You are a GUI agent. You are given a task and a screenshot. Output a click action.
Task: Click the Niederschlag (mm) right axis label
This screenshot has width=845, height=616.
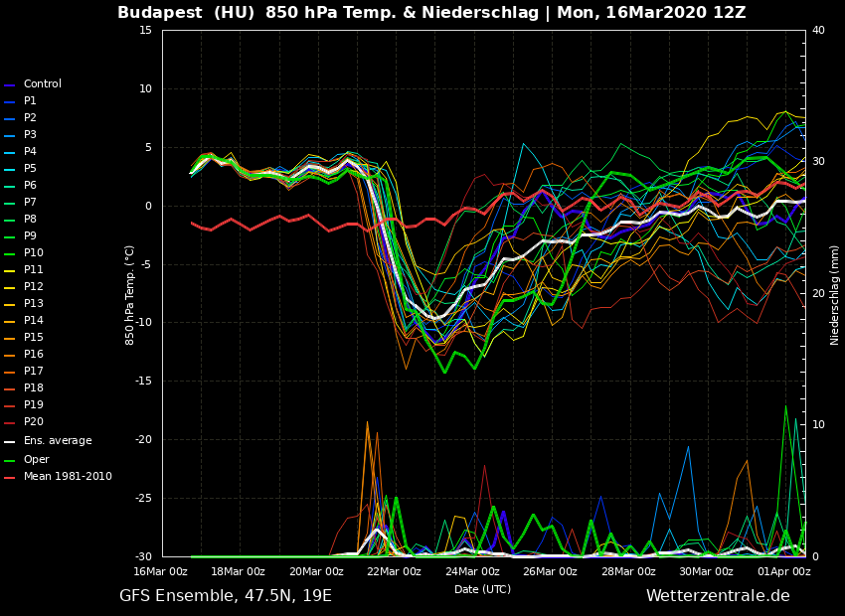(x=835, y=294)
